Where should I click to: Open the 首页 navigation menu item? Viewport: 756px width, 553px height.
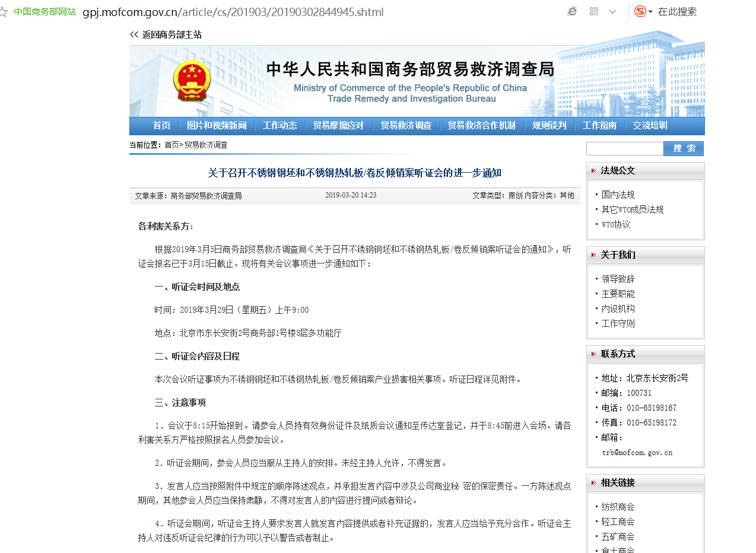click(161, 125)
